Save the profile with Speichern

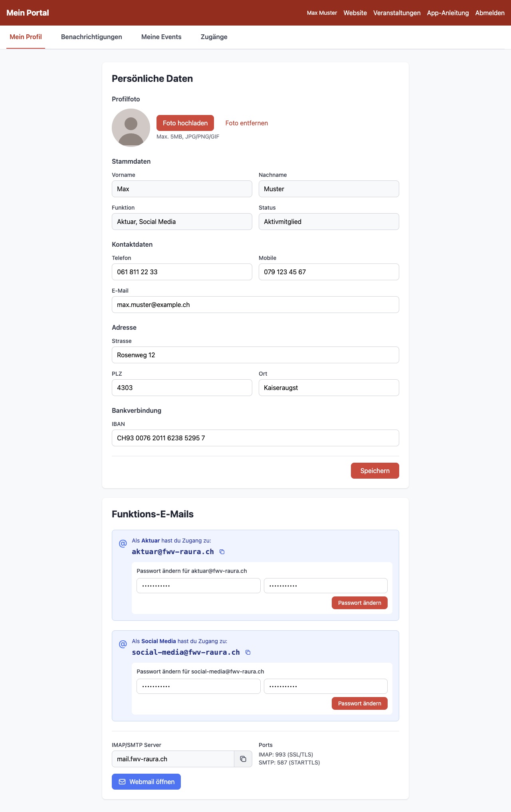(x=375, y=471)
